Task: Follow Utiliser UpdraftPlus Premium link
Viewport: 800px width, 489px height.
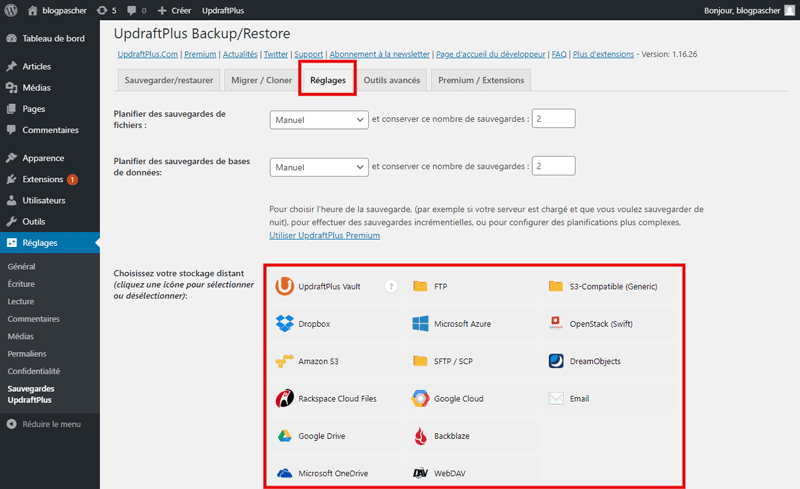Action: [x=324, y=235]
